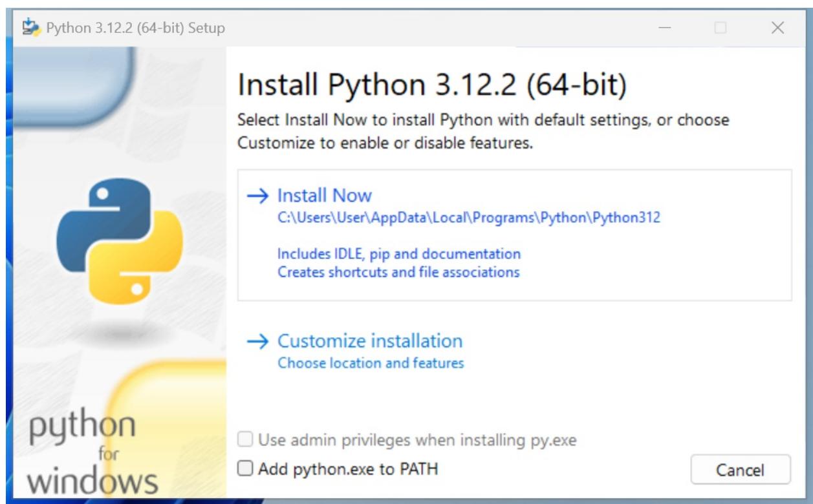Click "Creates shortcuts and file associations" line
Screen dimensions: 813x504
pyautogui.click(x=398, y=272)
